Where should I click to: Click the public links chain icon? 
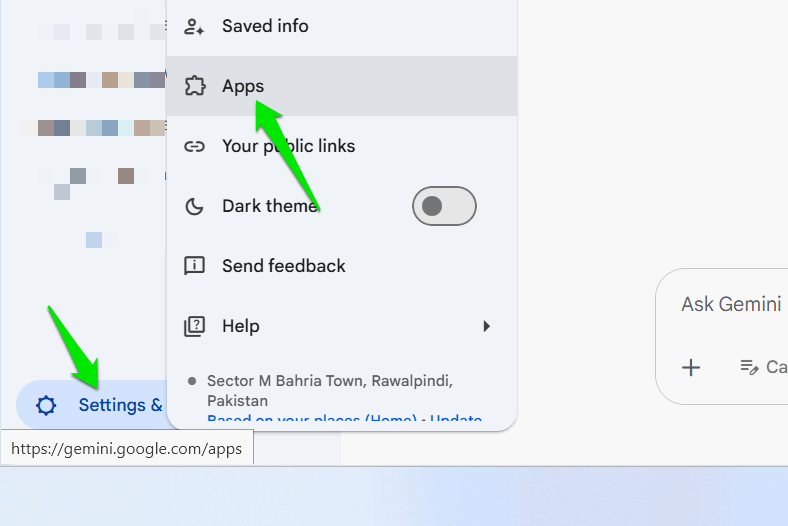pos(194,146)
